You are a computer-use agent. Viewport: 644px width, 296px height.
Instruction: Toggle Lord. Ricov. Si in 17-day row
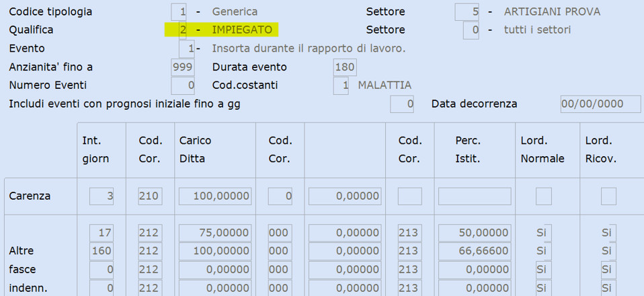tap(608, 233)
